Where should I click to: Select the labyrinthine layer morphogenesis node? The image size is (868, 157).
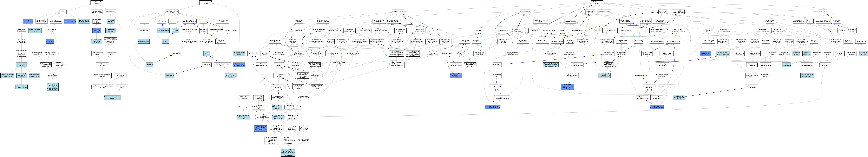click(657, 107)
